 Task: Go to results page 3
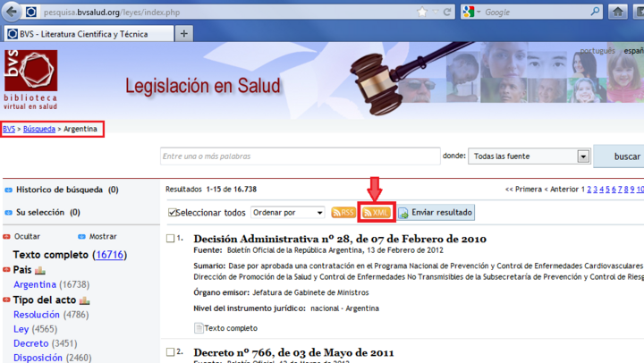pyautogui.click(x=595, y=190)
